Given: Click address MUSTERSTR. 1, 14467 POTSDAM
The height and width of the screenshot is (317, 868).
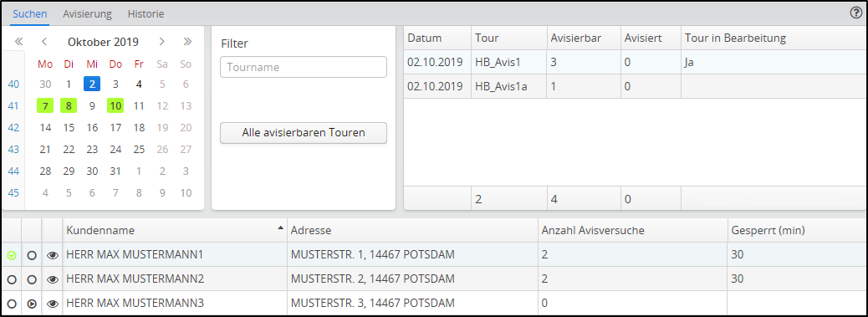Looking at the screenshot, I should [373, 255].
